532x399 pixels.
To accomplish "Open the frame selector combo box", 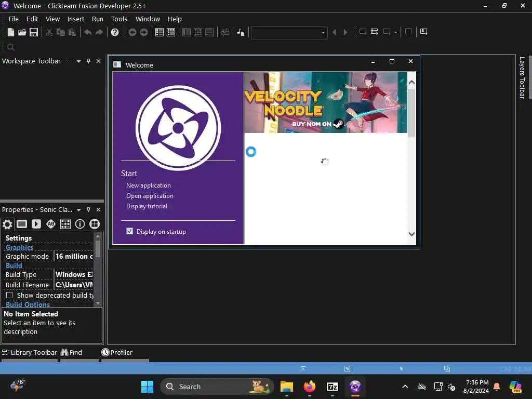I will tap(289, 33).
